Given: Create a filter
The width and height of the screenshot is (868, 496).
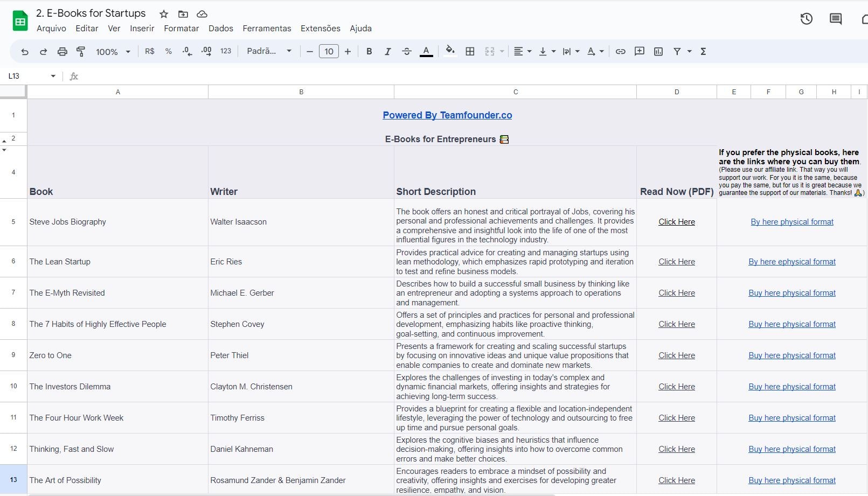Looking at the screenshot, I should tap(677, 52).
